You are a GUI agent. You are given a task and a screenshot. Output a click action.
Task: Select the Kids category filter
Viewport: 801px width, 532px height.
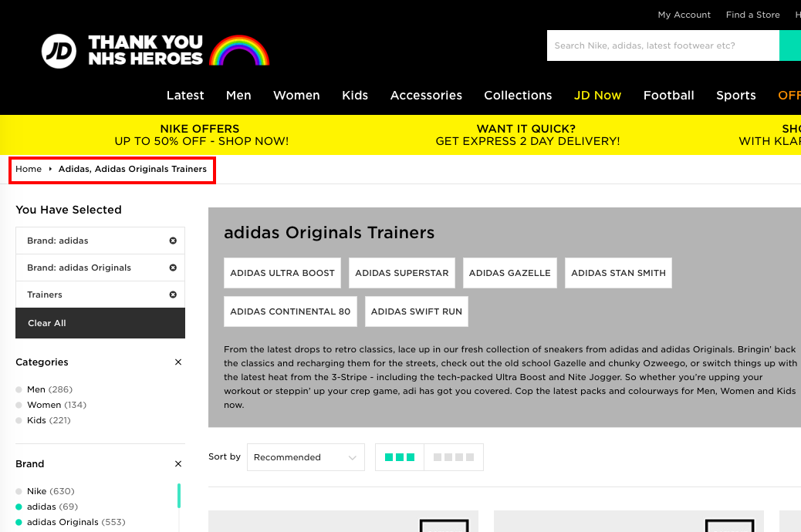coord(43,420)
